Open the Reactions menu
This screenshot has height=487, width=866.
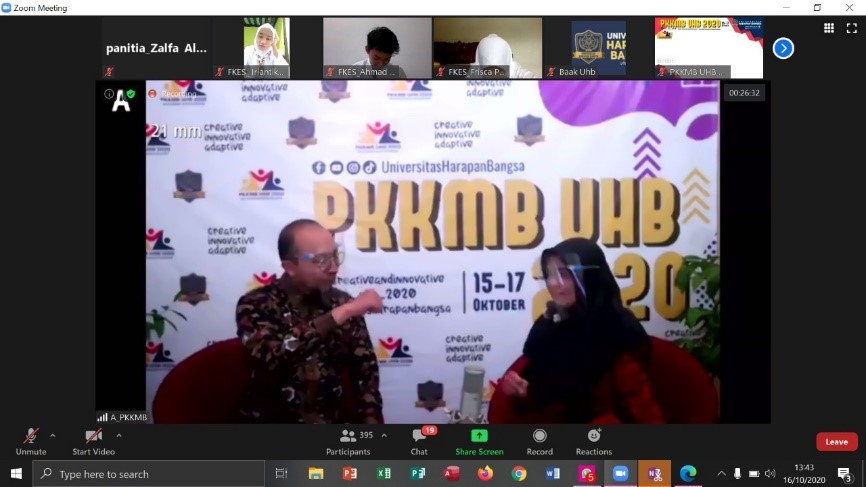593,440
